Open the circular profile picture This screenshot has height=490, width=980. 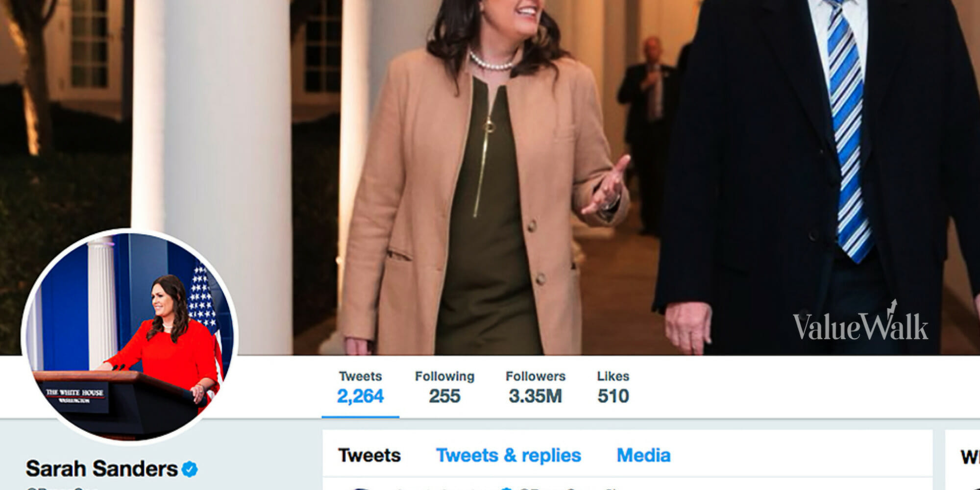click(x=130, y=336)
